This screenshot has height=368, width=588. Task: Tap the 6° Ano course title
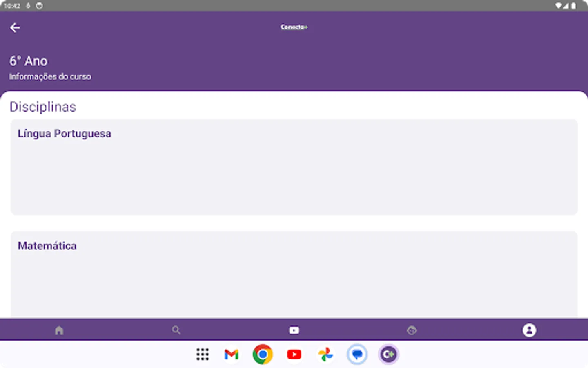29,61
